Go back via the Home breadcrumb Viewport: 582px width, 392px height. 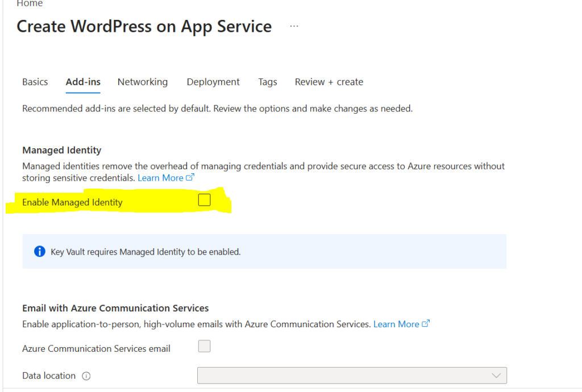click(30, 4)
